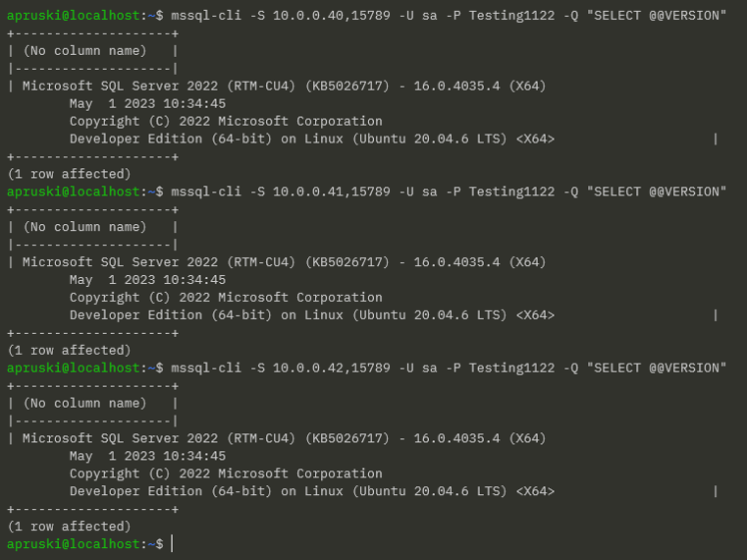Click the third "(No column name)" header
This screenshot has width=747, height=560.
[85, 404]
